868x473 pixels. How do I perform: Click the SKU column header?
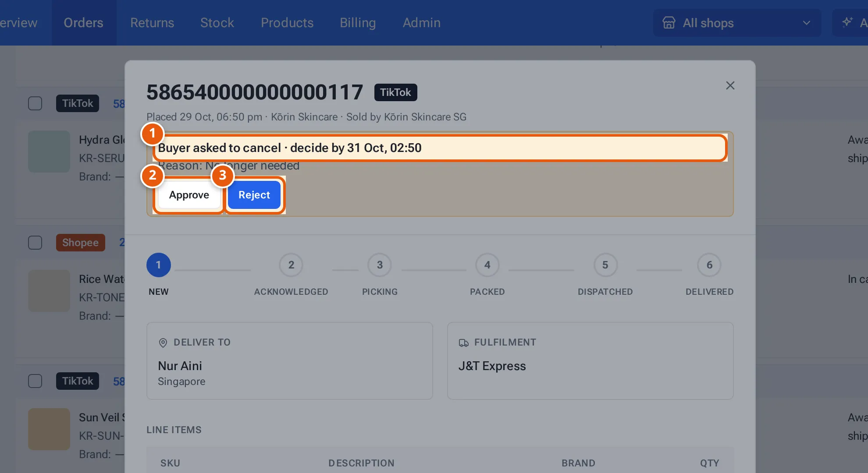[x=170, y=463]
